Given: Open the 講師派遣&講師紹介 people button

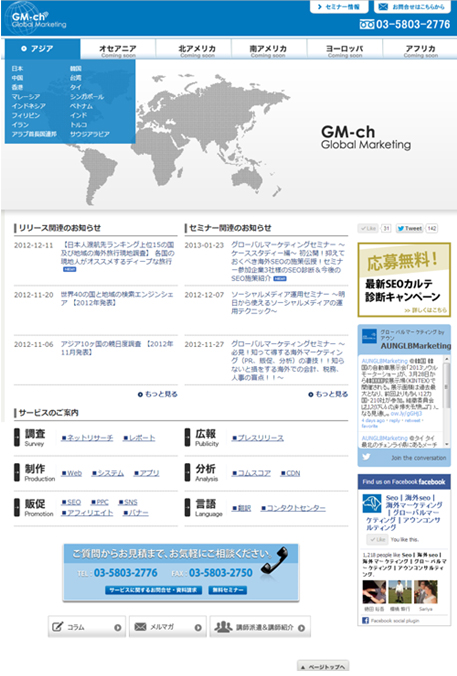Looking at the screenshot, I should coord(260,627).
